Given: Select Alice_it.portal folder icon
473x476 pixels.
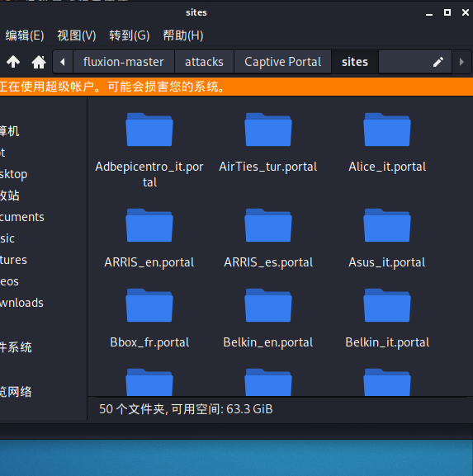Looking at the screenshot, I should (387, 130).
